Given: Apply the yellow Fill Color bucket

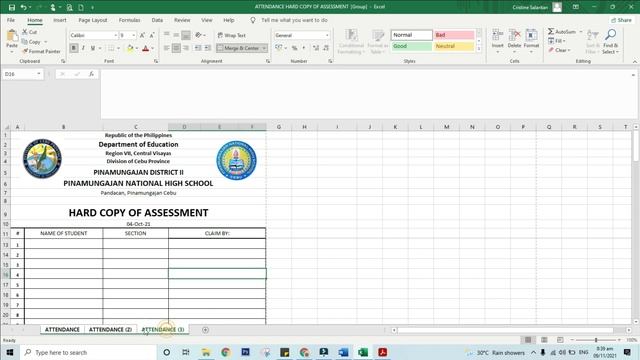Looking at the screenshot, I should 130,48.
